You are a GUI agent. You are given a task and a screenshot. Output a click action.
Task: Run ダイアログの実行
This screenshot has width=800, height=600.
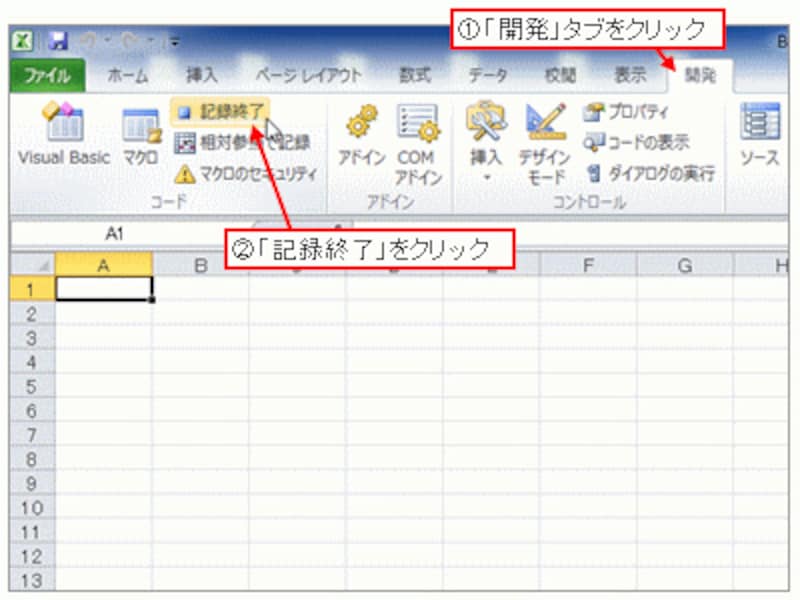tap(650, 173)
